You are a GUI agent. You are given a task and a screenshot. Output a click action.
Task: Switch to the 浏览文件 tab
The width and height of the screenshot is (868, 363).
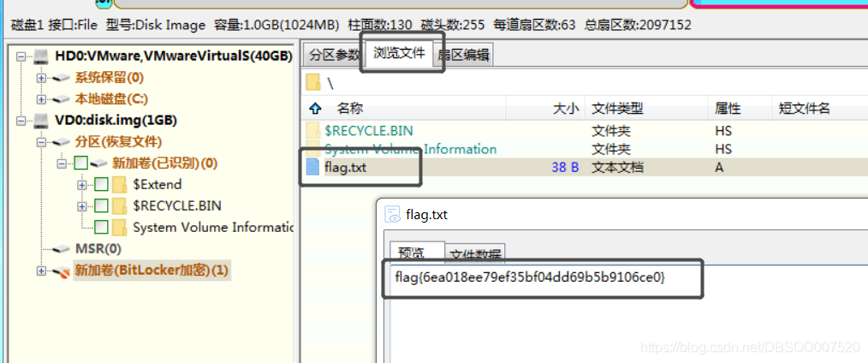pos(399,52)
